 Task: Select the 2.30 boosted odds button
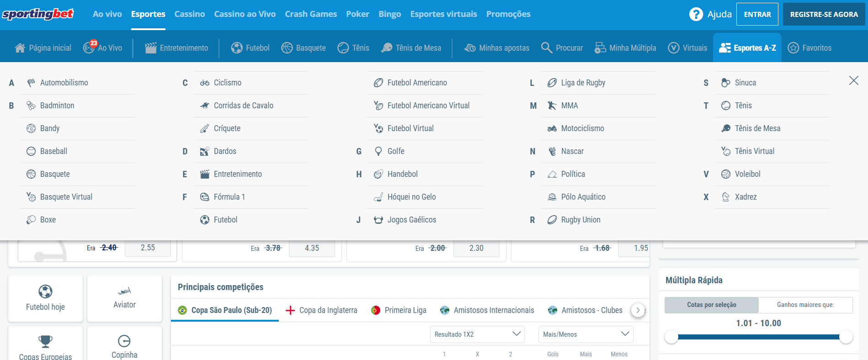coord(476,248)
